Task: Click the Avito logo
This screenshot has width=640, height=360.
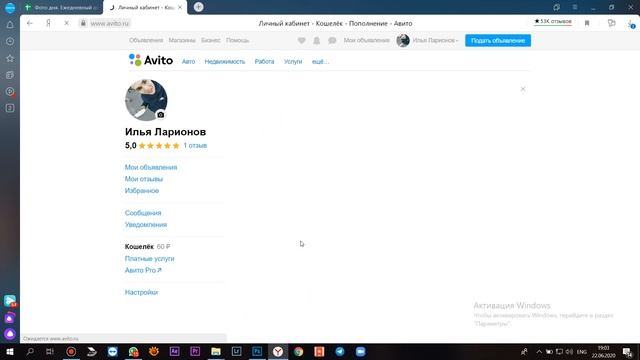Action: click(151, 60)
